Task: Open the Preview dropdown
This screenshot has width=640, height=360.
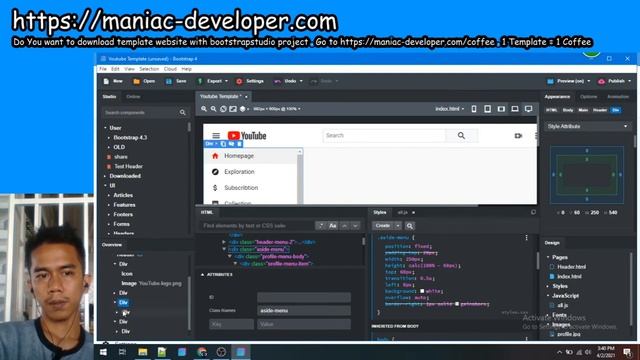Action: (x=569, y=81)
